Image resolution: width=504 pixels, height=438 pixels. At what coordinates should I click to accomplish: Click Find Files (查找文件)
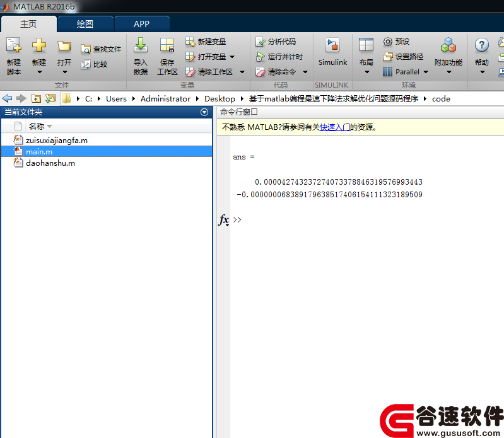[101, 49]
